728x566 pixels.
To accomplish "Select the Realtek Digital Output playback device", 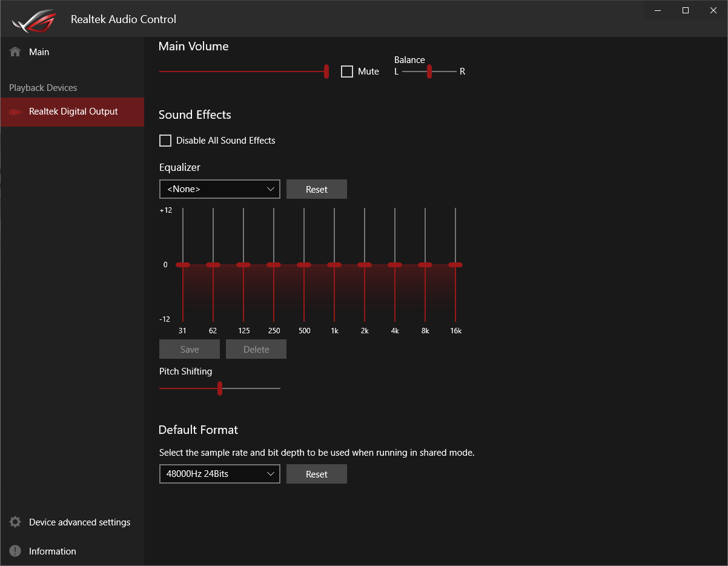I will 71,112.
